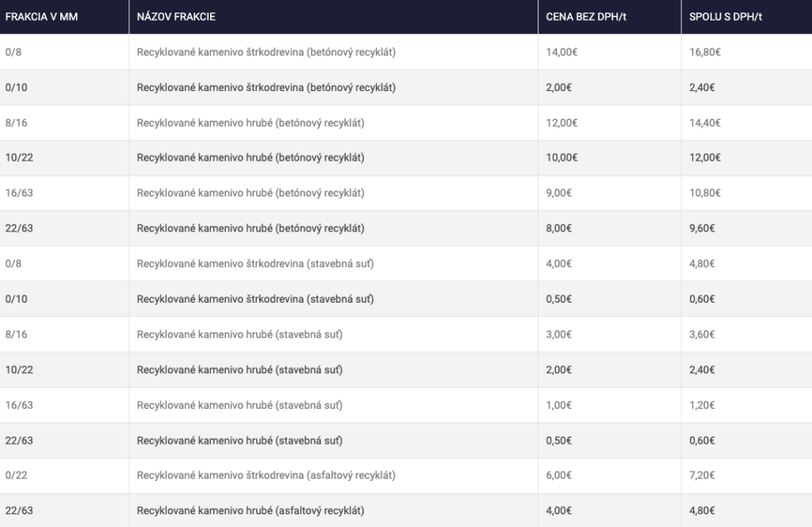The width and height of the screenshot is (812, 527).
Task: Click the 10,00€ price cell
Action: [x=610, y=158]
